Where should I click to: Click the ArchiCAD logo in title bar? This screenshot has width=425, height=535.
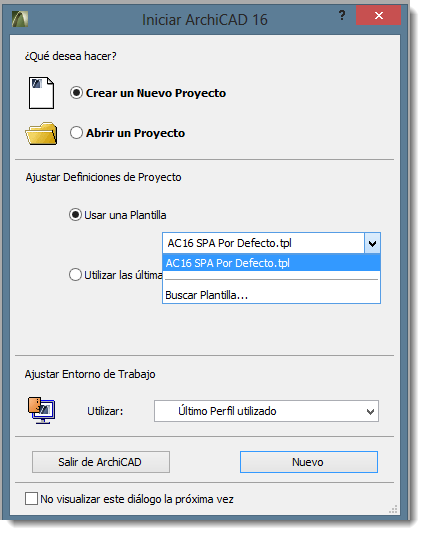tap(20, 19)
